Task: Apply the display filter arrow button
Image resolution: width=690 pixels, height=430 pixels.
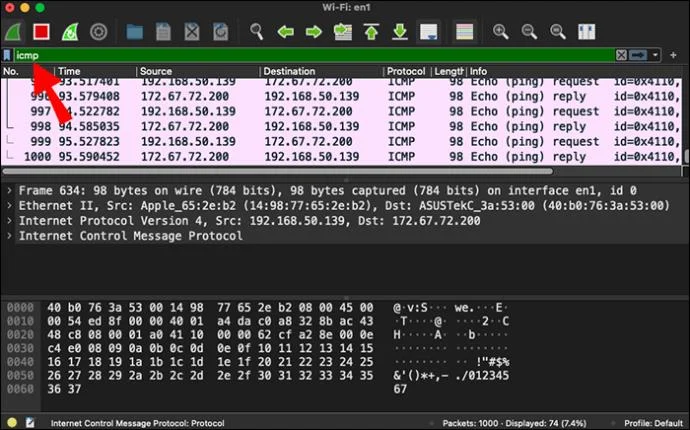Action: pyautogui.click(x=638, y=55)
